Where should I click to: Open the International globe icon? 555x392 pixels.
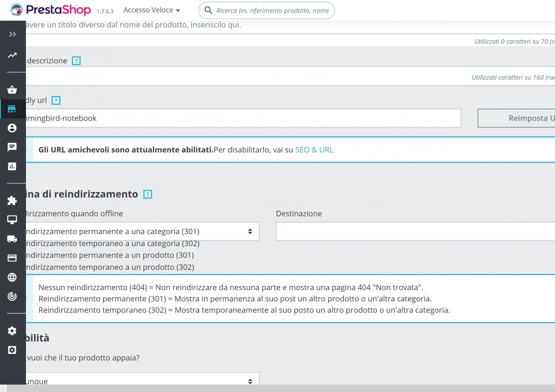point(12,277)
